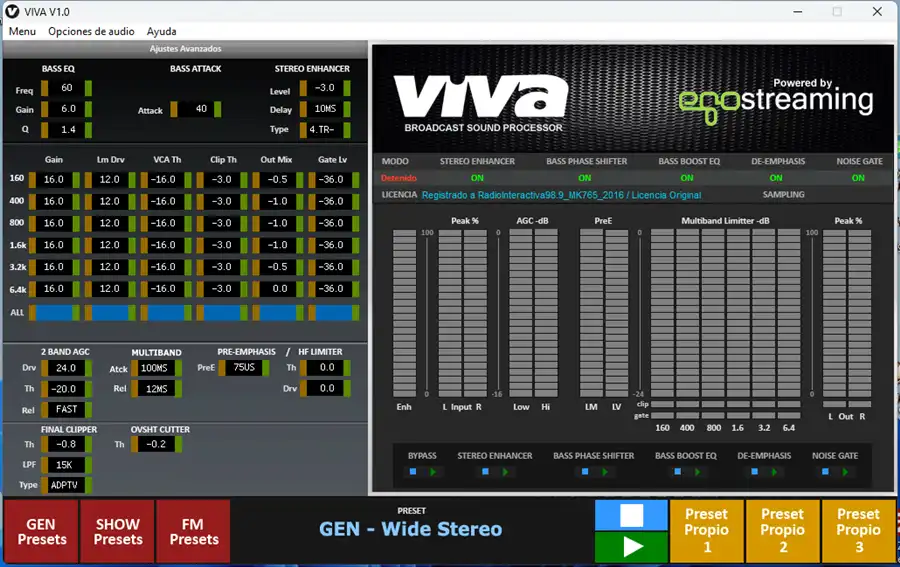Increase Bass EQ Freq with green stepper

click(88, 88)
